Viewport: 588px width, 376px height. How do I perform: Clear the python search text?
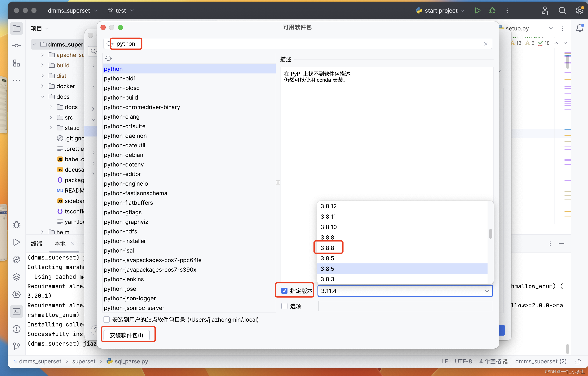click(486, 44)
